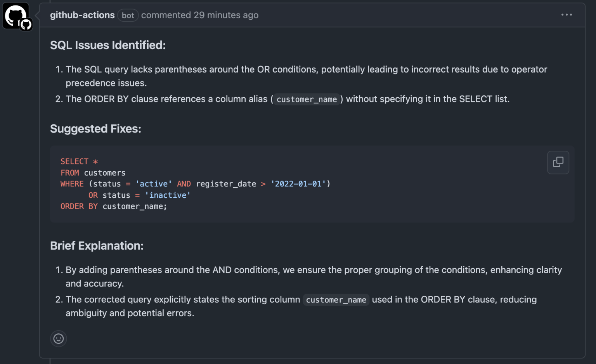Click the ORDER BY customer_name line
This screenshot has width=596, height=364.
click(113, 206)
